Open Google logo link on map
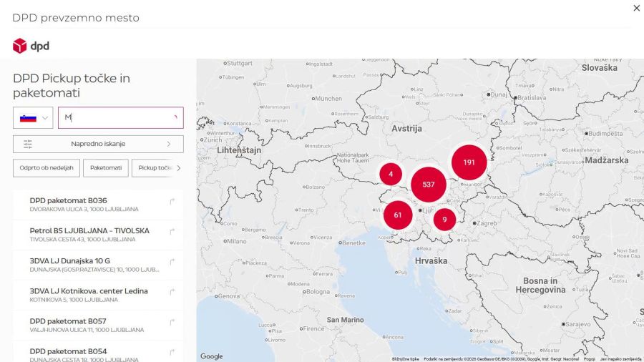This screenshot has width=644, height=362. (x=212, y=356)
